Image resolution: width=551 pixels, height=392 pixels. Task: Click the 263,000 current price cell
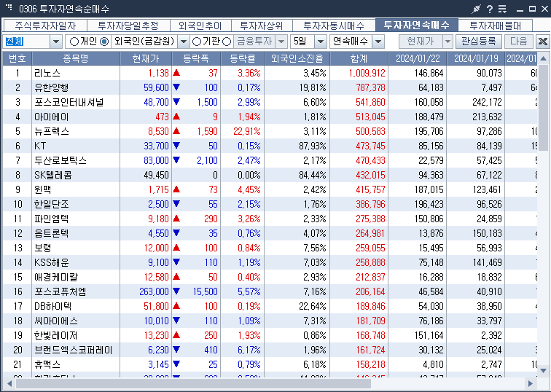tap(154, 291)
